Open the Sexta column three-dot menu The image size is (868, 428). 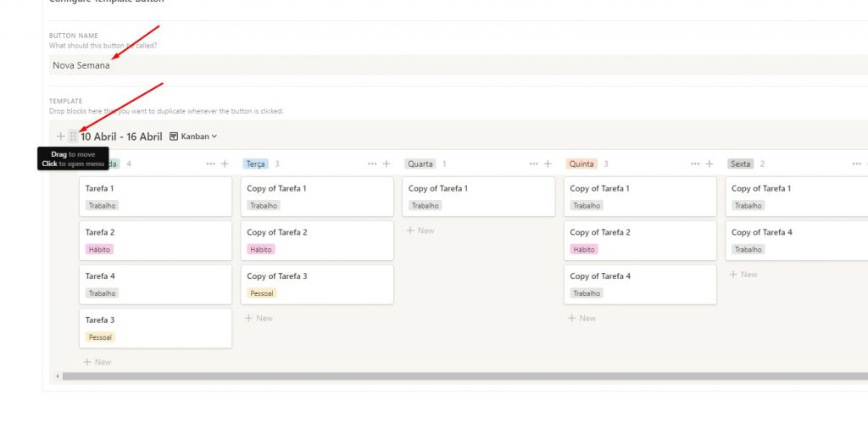tap(857, 164)
